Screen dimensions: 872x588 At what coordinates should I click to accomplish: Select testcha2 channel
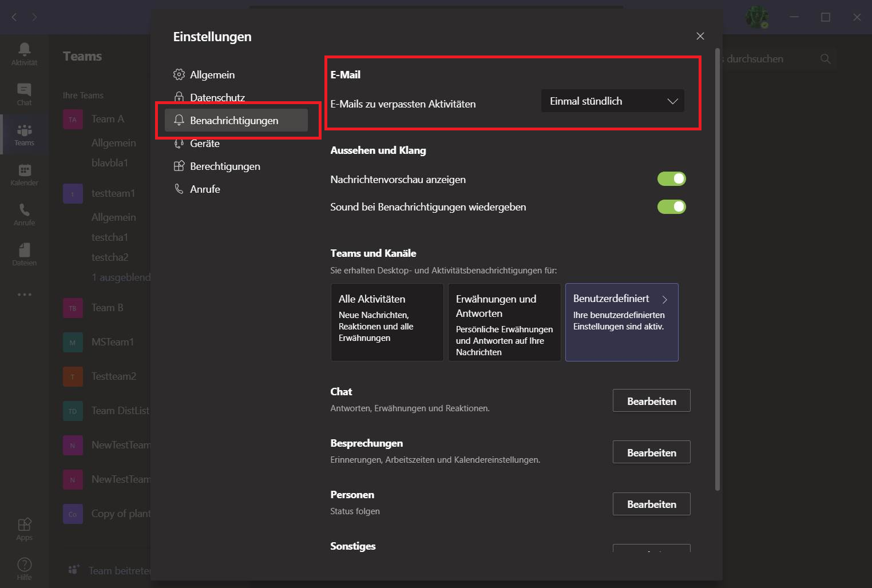pos(109,257)
